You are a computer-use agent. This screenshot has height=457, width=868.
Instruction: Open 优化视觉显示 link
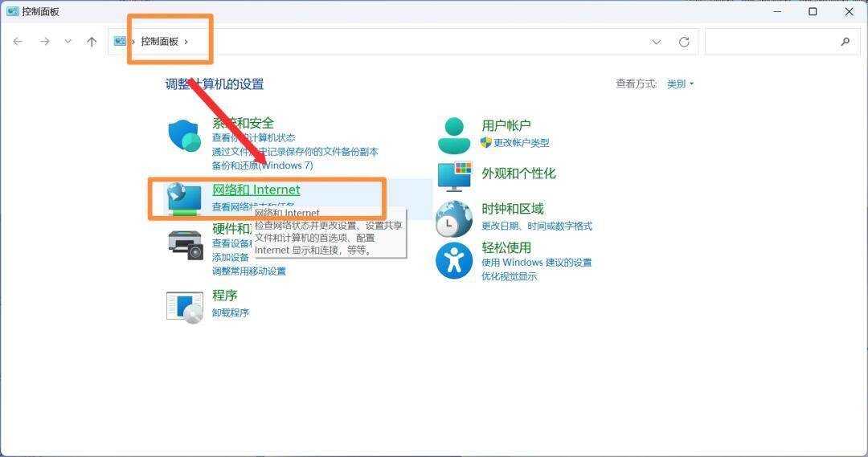click(510, 276)
